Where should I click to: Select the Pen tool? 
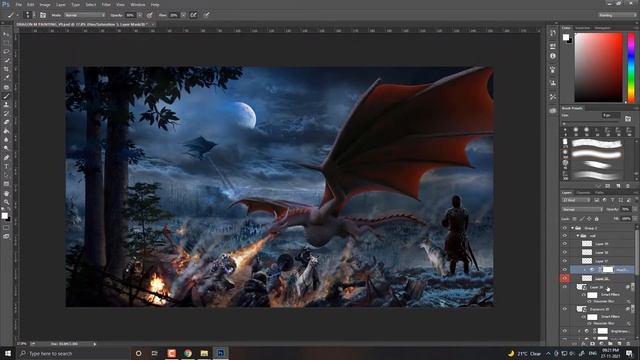click(x=6, y=158)
